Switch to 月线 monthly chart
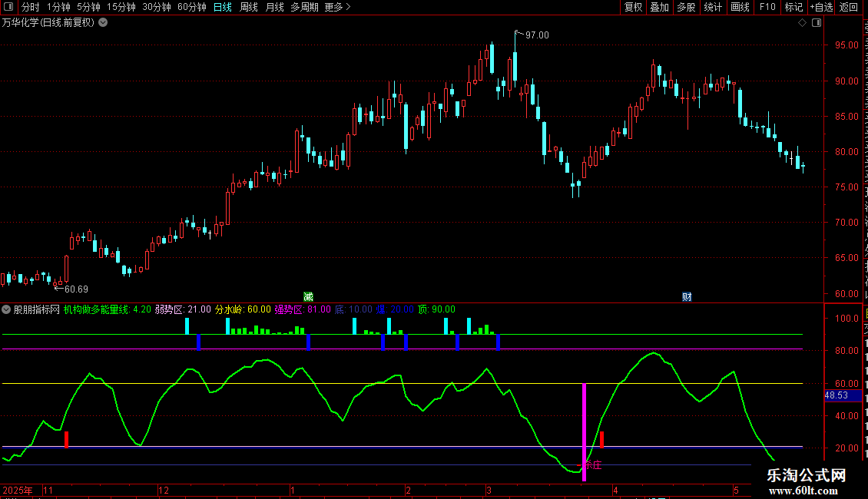Screen dimensions: 868x499 pyautogui.click(x=274, y=7)
